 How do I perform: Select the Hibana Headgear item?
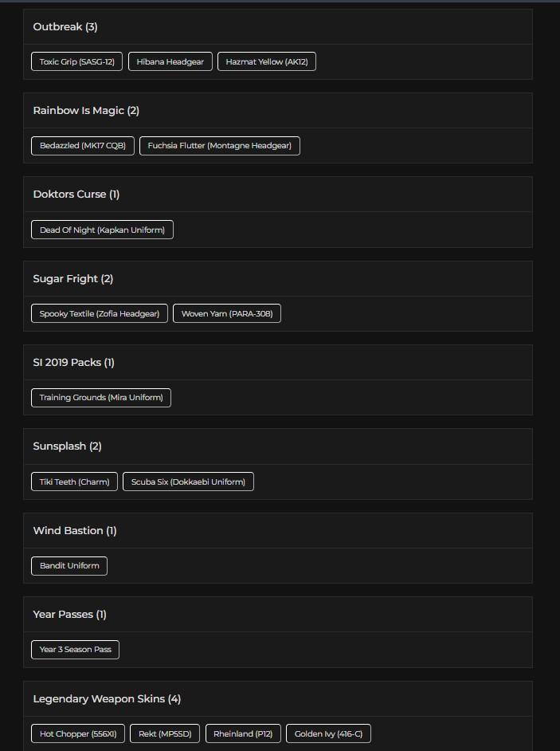click(x=170, y=61)
